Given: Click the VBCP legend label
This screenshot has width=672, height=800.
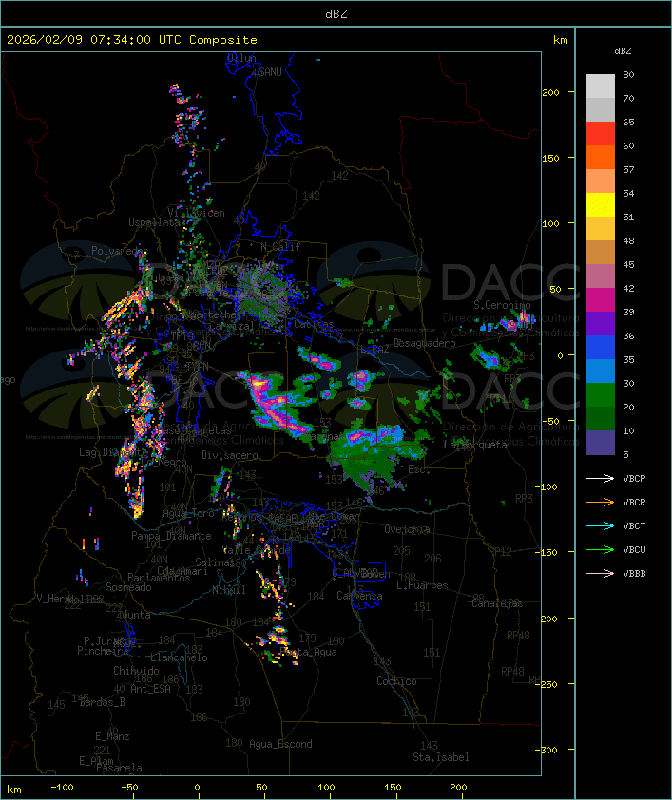Looking at the screenshot, I should (634, 479).
